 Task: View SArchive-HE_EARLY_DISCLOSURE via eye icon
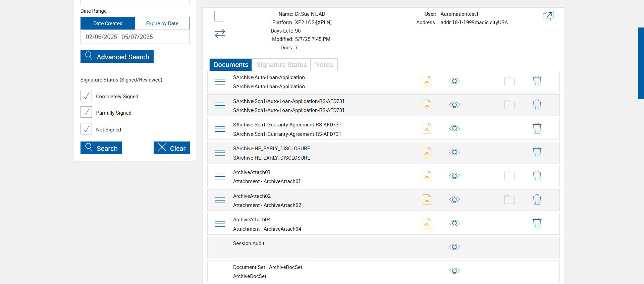click(x=454, y=152)
